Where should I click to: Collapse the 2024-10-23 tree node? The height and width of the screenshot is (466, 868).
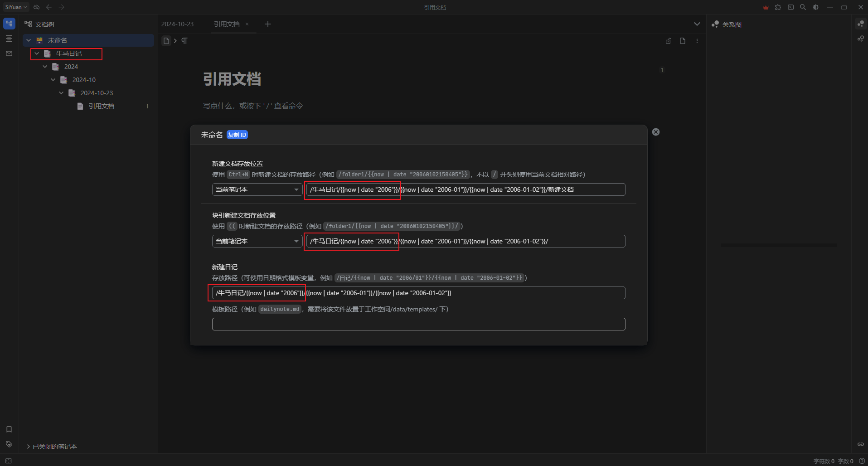61,93
